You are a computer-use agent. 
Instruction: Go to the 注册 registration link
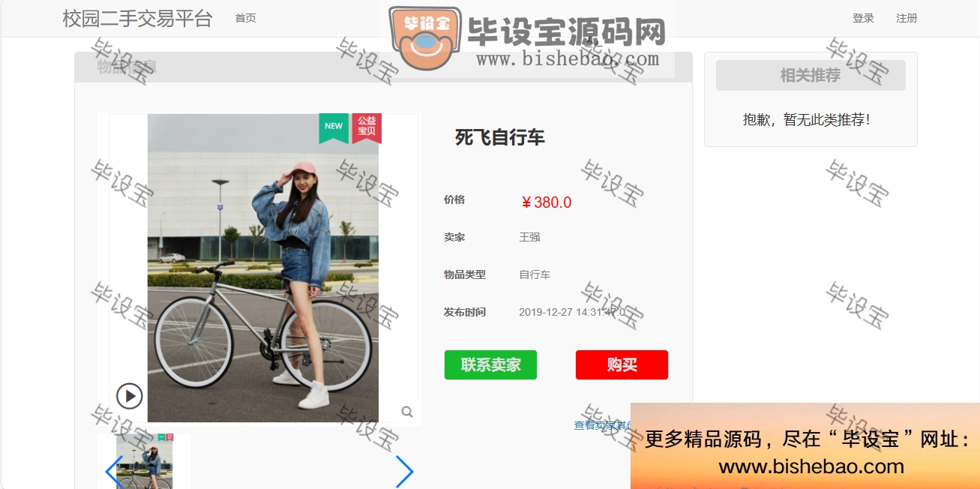[907, 18]
